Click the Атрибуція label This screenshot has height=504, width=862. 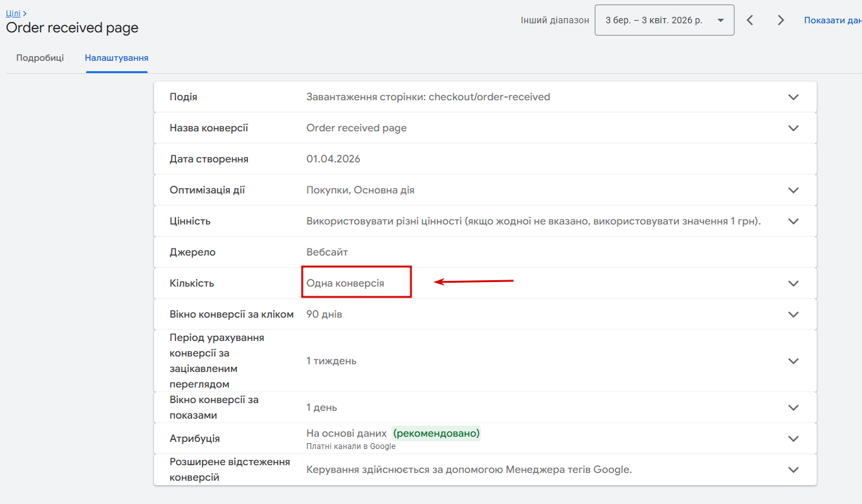pyautogui.click(x=195, y=439)
